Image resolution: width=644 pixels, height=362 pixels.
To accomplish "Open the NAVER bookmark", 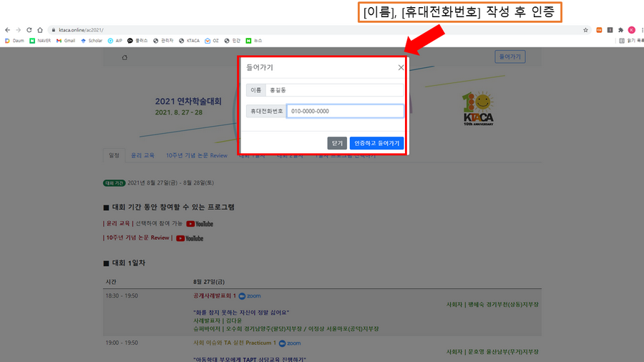I will tap(40, 41).
